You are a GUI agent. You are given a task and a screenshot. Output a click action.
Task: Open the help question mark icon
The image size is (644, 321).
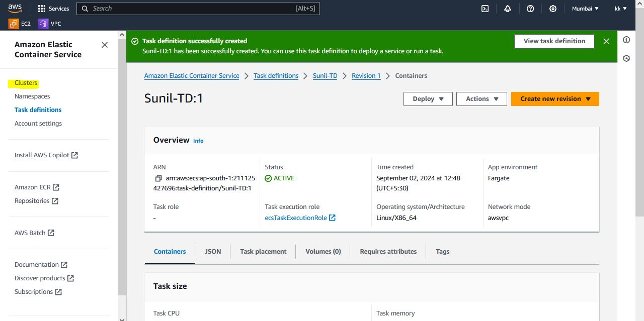(x=530, y=9)
